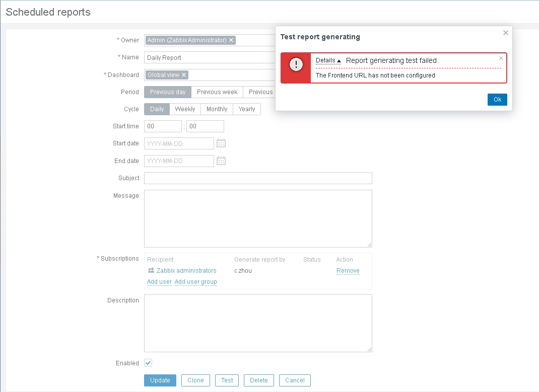Click the Test button
Viewport: 539px width, 392px height.
227,380
